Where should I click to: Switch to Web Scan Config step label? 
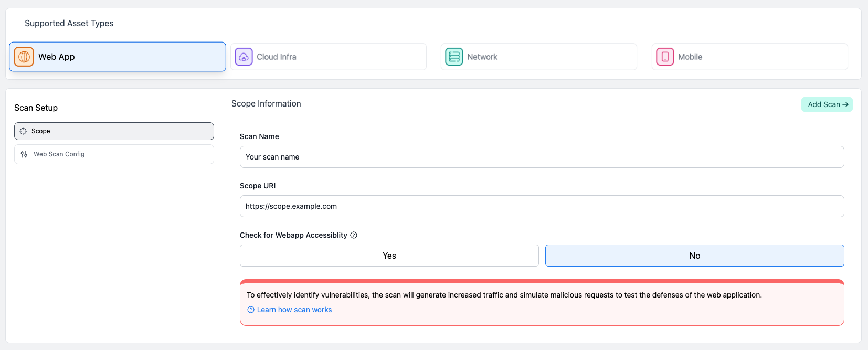[x=59, y=154]
